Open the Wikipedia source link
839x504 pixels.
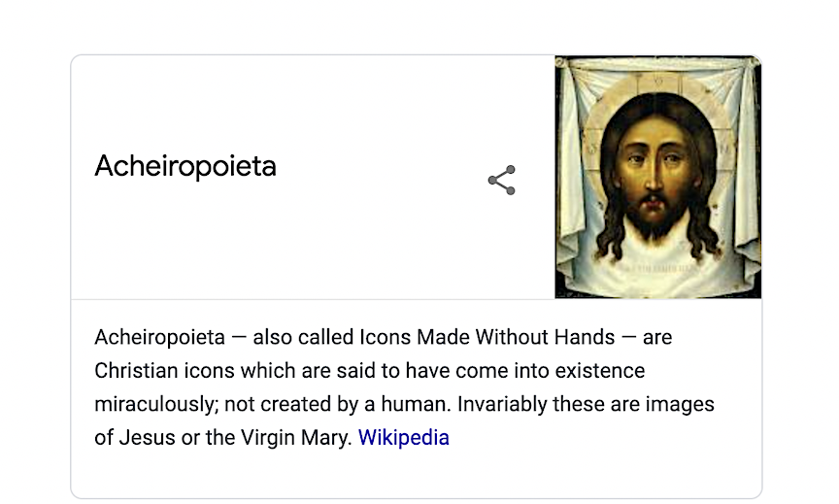tap(403, 438)
